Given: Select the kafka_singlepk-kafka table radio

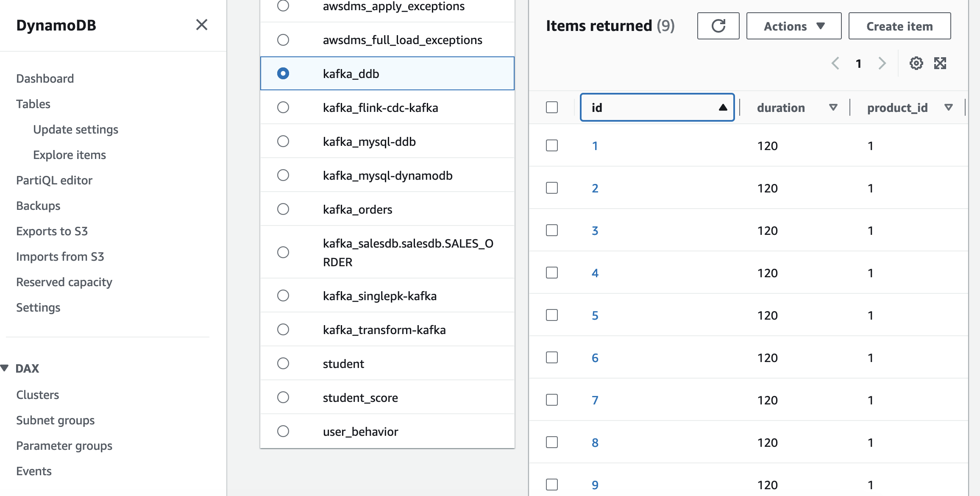Looking at the screenshot, I should pyautogui.click(x=283, y=295).
